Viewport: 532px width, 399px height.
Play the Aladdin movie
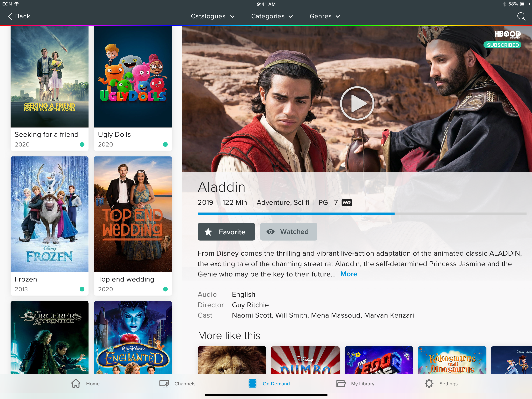[x=357, y=103]
